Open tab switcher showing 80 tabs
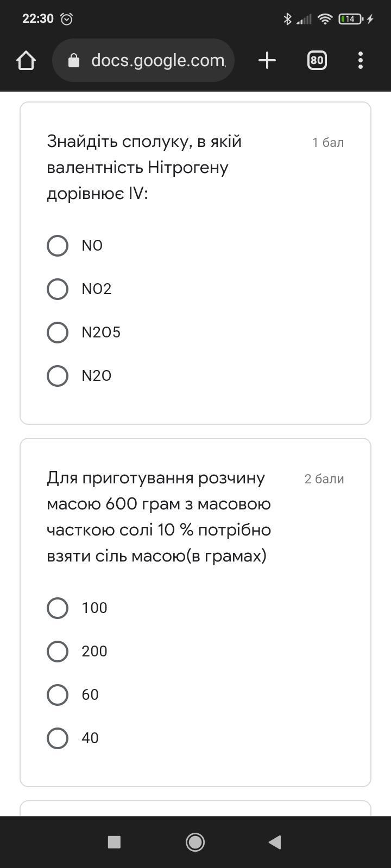The height and width of the screenshot is (868, 391). (x=317, y=60)
